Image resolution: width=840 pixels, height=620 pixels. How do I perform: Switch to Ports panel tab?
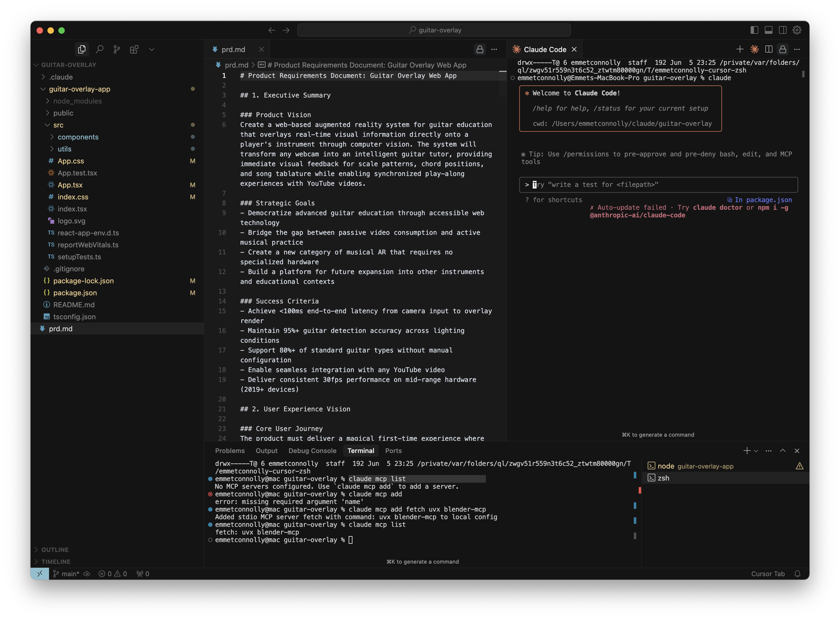coord(393,450)
